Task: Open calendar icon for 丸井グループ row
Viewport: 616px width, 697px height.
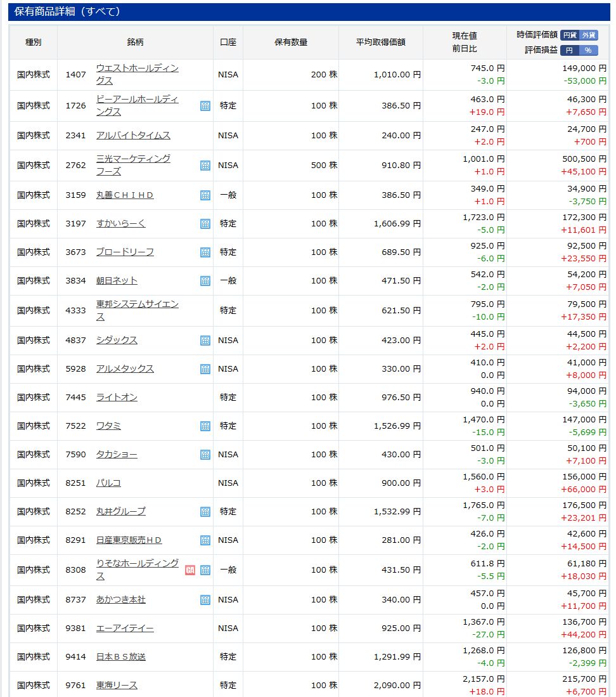Action: click(x=205, y=512)
